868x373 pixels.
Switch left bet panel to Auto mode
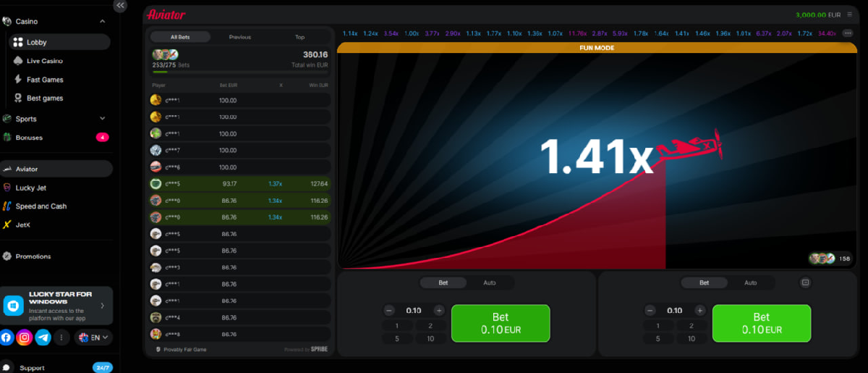point(490,282)
